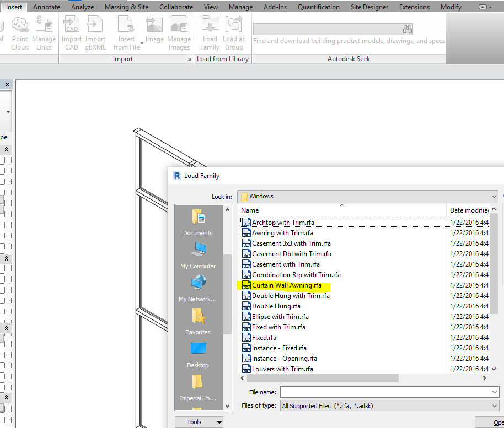Click the Image import icon
504x428 pixels.
(154, 32)
